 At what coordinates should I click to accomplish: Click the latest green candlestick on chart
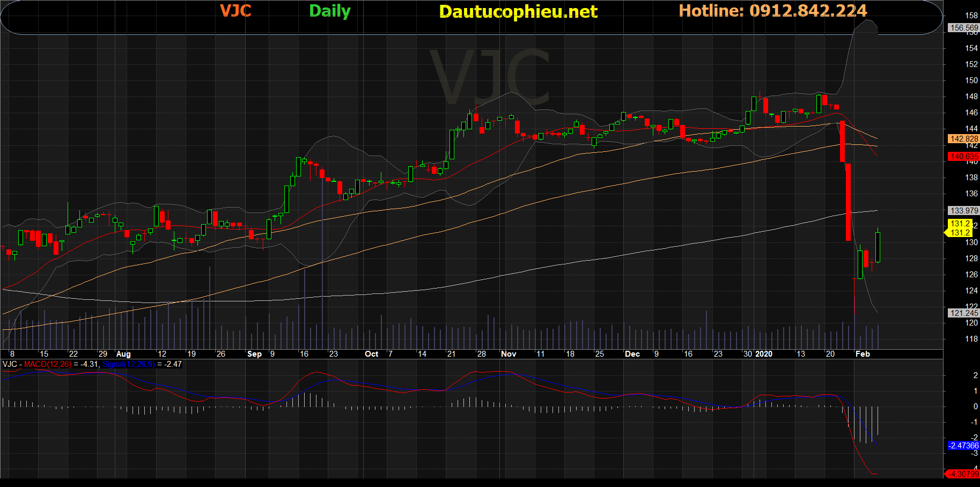coord(878,247)
